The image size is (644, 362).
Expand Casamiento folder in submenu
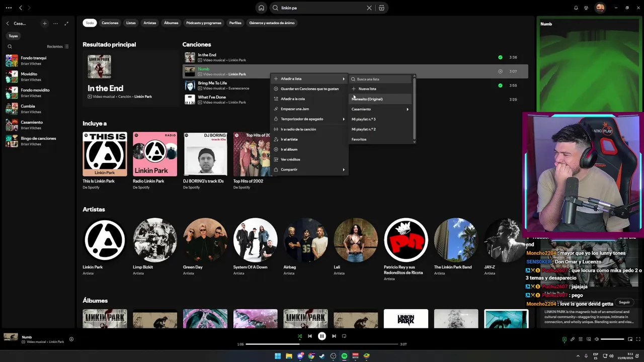[x=380, y=109]
